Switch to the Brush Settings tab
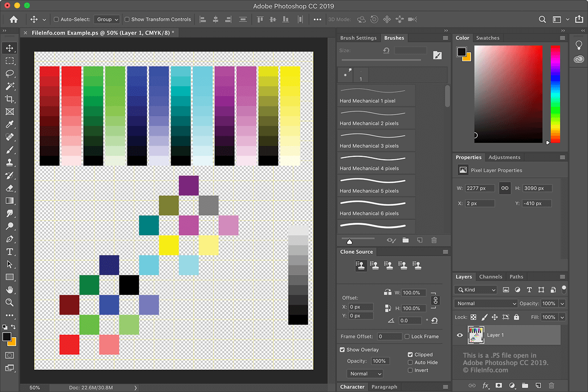This screenshot has height=392, width=588. point(358,38)
